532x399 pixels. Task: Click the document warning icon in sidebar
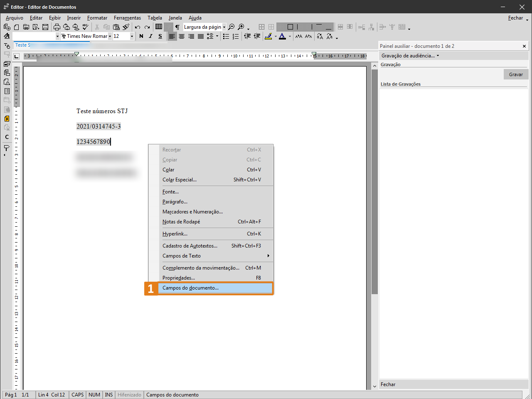(x=7, y=82)
